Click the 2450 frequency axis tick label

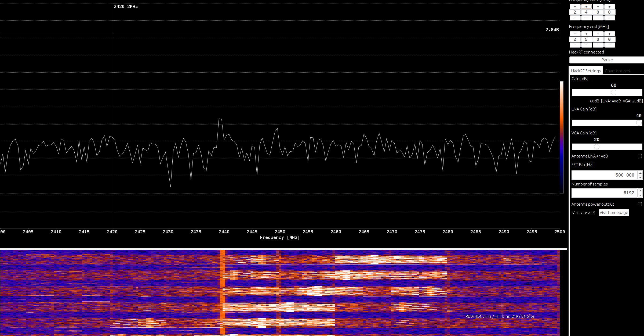click(280, 232)
